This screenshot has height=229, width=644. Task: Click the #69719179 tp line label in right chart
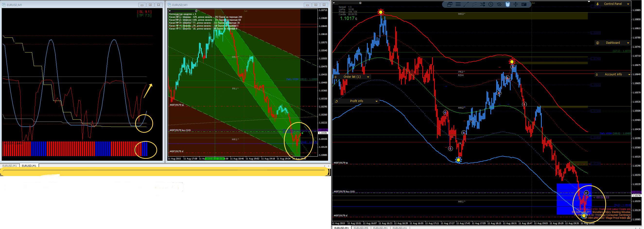340,163
